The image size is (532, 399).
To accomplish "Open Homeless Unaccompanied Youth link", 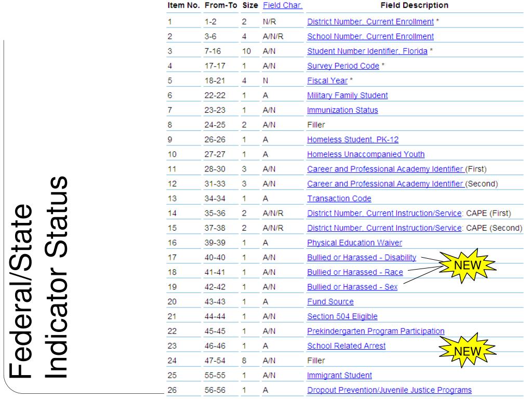I will coord(366,154).
